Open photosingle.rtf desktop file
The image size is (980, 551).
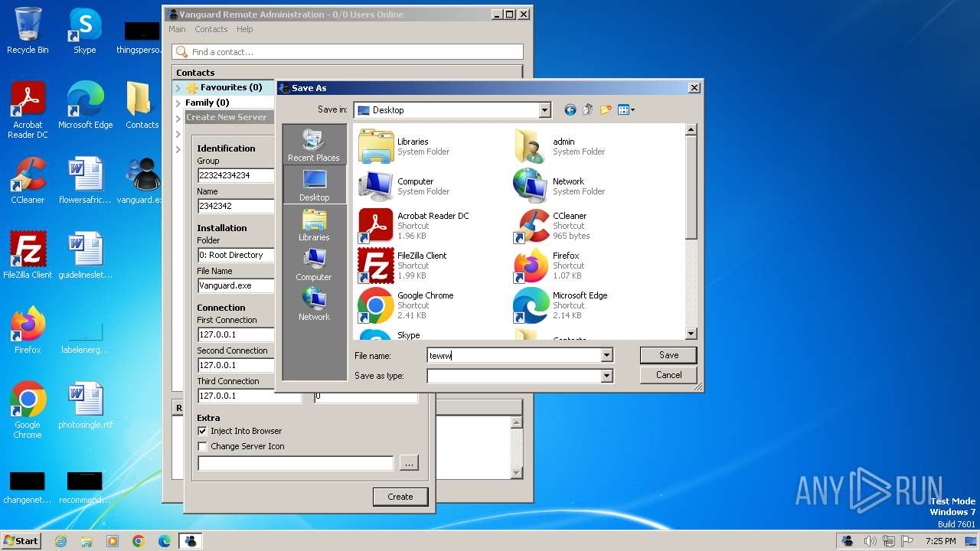pos(85,406)
